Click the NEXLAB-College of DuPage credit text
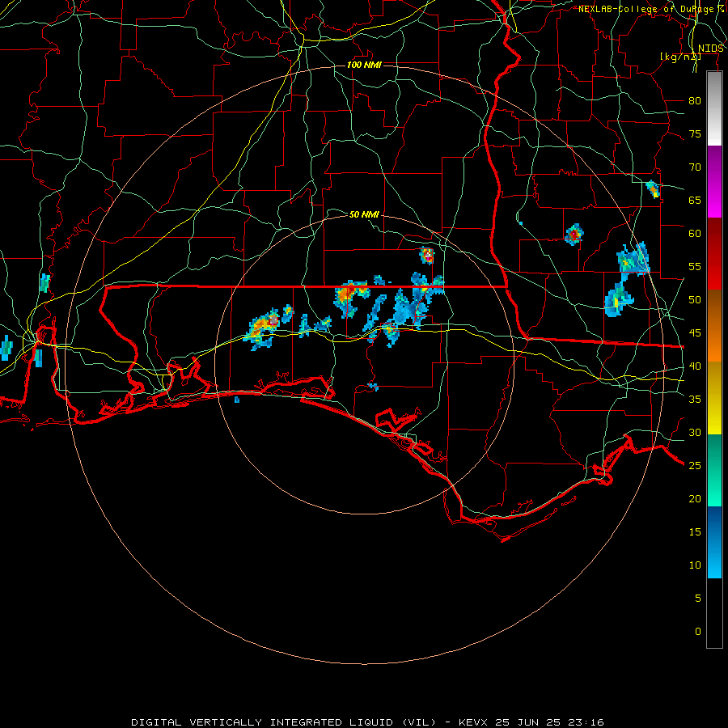 pos(651,9)
